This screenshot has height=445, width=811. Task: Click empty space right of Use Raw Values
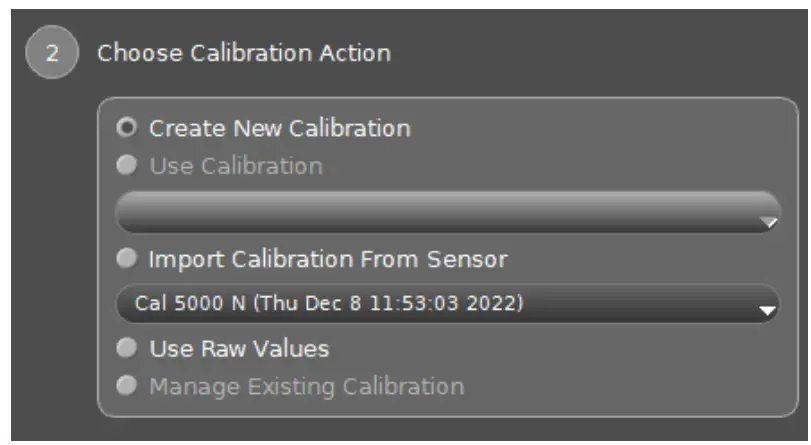(x=550, y=349)
